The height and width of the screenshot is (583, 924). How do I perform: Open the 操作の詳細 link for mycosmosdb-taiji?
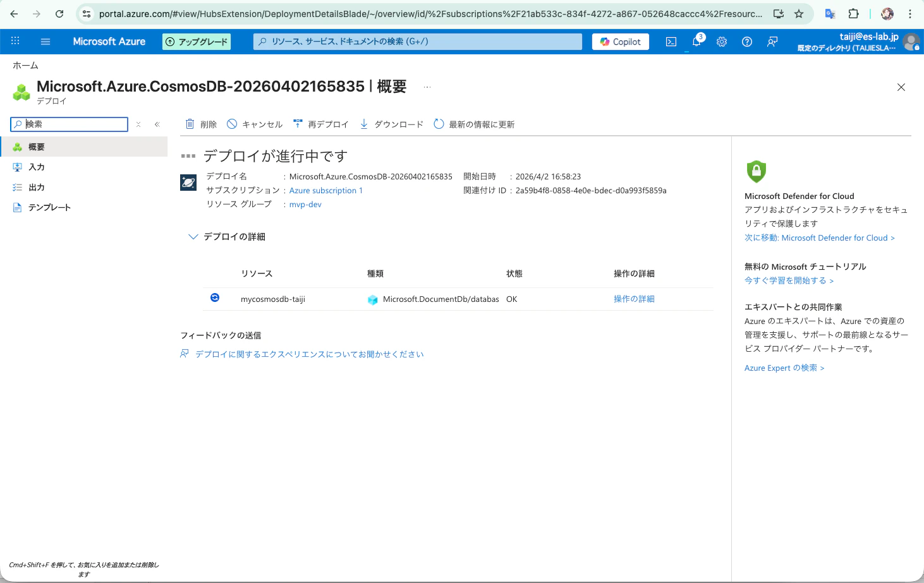[x=634, y=299]
